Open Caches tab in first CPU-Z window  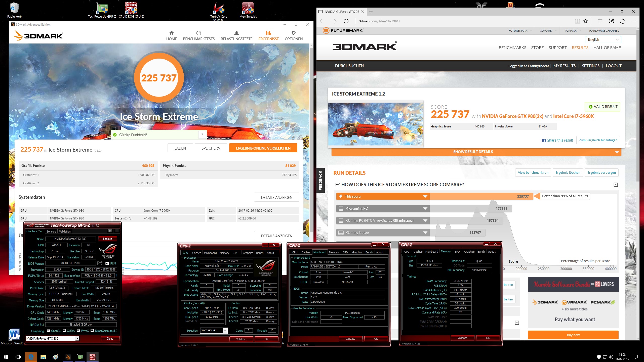coord(196,253)
